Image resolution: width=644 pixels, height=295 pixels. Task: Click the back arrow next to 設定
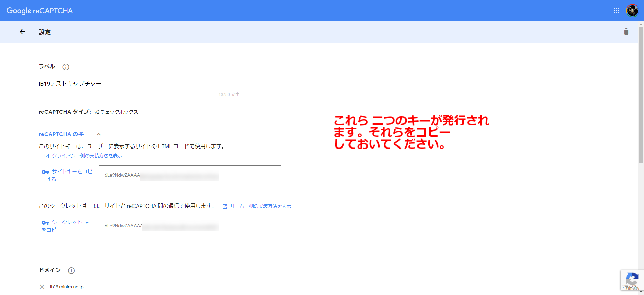tap(22, 32)
